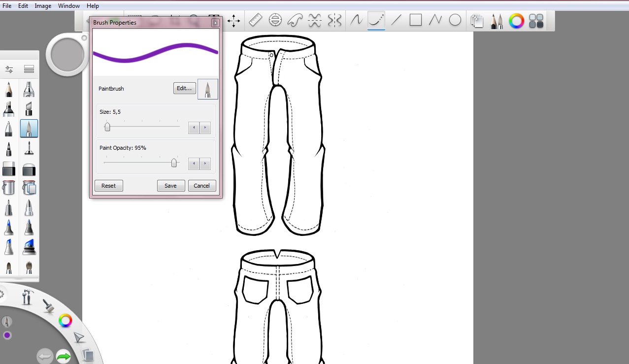Increase brush Size with right arrow

pyautogui.click(x=205, y=128)
